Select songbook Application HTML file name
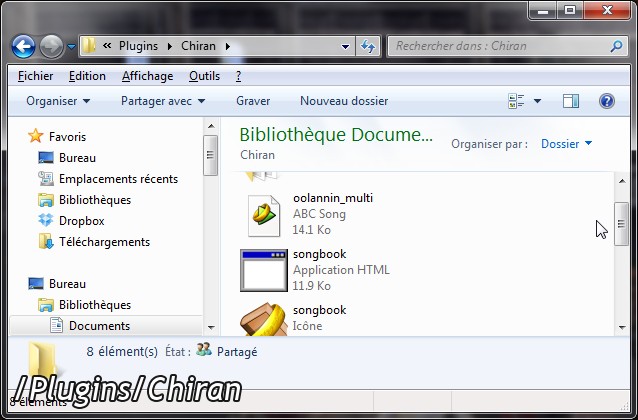This screenshot has width=638, height=420. click(319, 254)
